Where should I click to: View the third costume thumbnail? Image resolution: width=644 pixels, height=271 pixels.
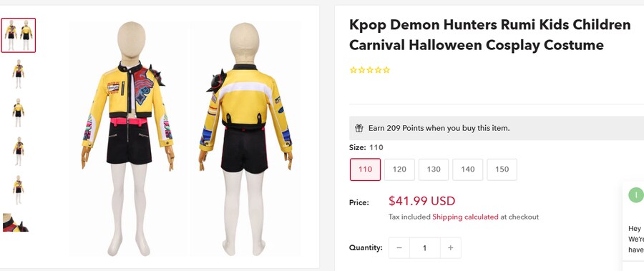(x=19, y=112)
